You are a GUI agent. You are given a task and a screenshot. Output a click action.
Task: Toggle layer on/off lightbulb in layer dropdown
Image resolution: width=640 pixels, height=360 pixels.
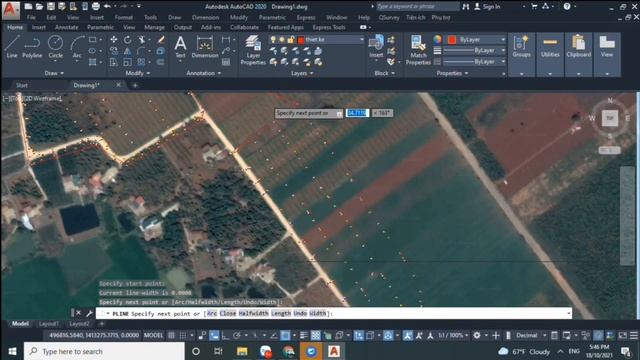273,40
